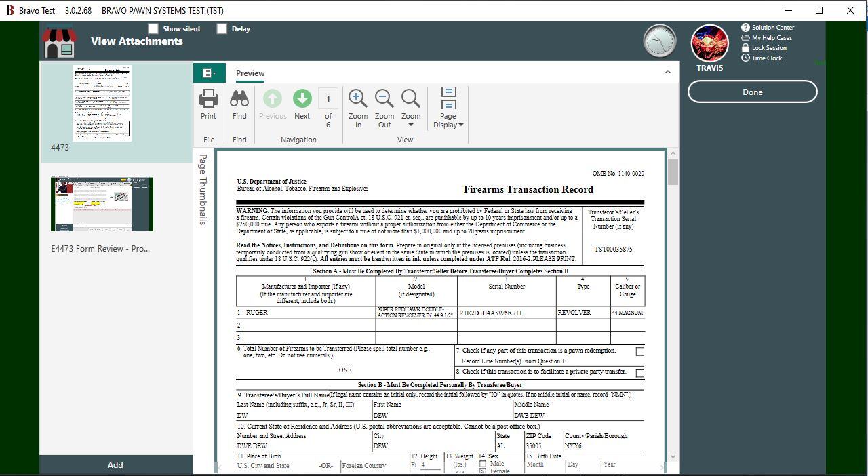Click the Time Clock icon
Screen dimensions: 868x476
tap(745, 58)
